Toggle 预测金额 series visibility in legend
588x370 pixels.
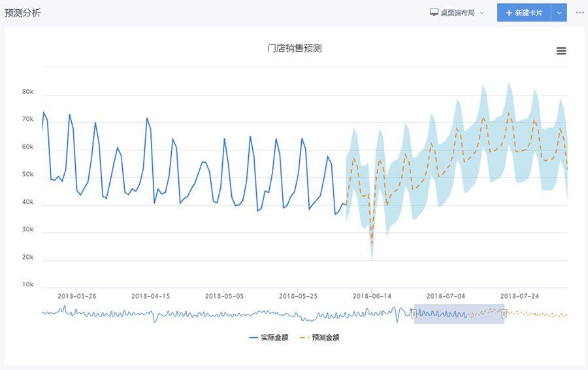[x=325, y=338]
